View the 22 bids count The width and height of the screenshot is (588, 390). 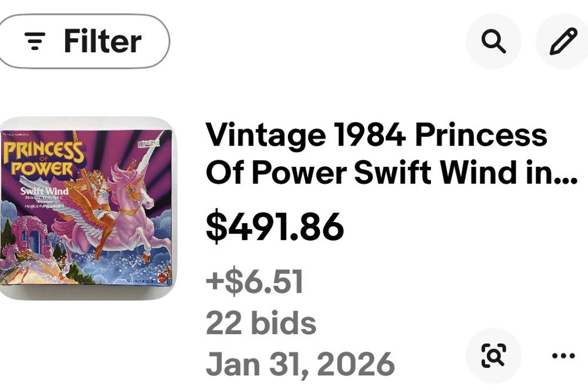[x=261, y=322]
